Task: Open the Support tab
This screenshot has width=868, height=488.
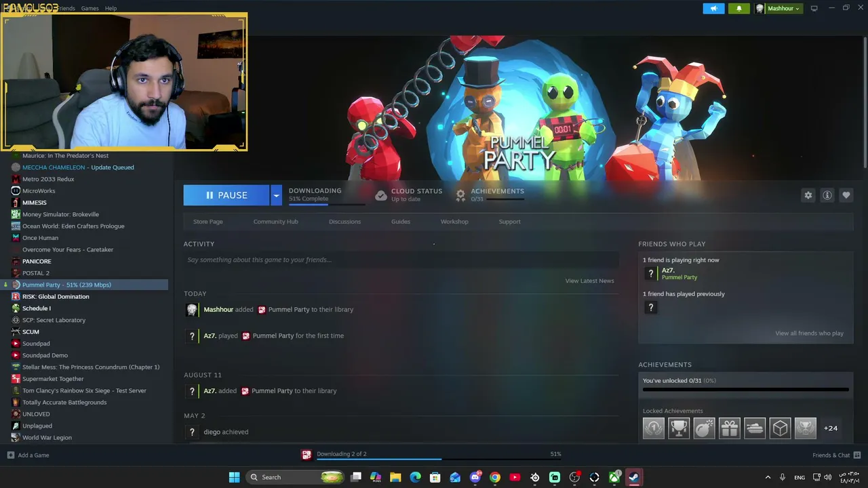Action: [x=509, y=222]
